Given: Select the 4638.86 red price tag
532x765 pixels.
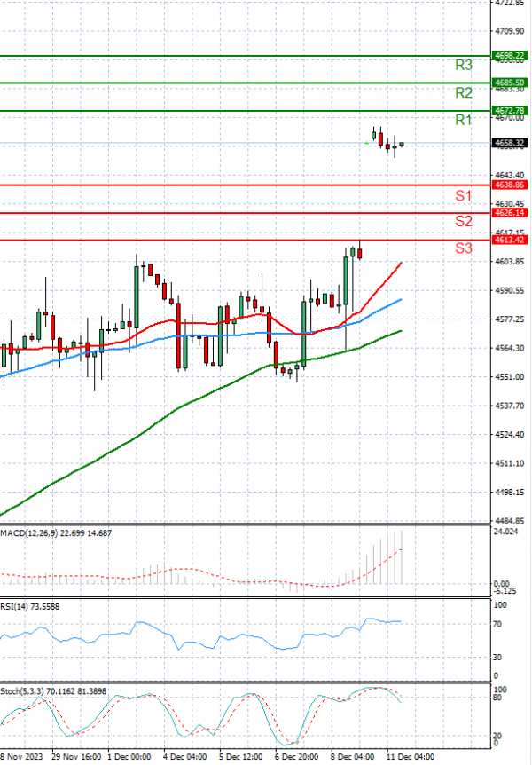Looking at the screenshot, I should click(509, 185).
